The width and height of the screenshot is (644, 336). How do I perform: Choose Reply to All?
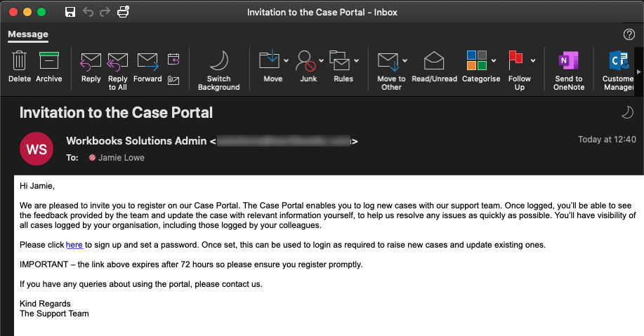tap(117, 71)
